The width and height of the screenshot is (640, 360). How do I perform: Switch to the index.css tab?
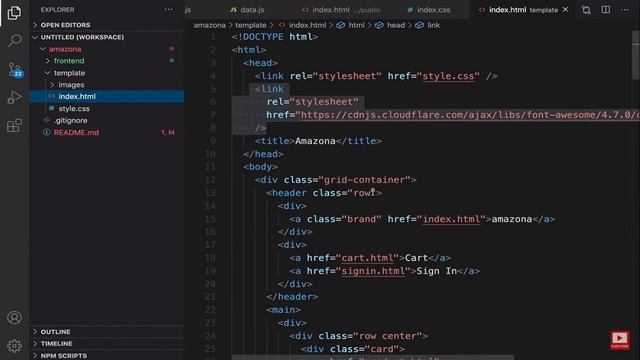pyautogui.click(x=429, y=9)
